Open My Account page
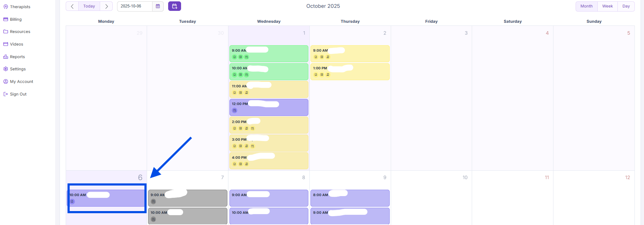The image size is (644, 225). click(x=21, y=82)
